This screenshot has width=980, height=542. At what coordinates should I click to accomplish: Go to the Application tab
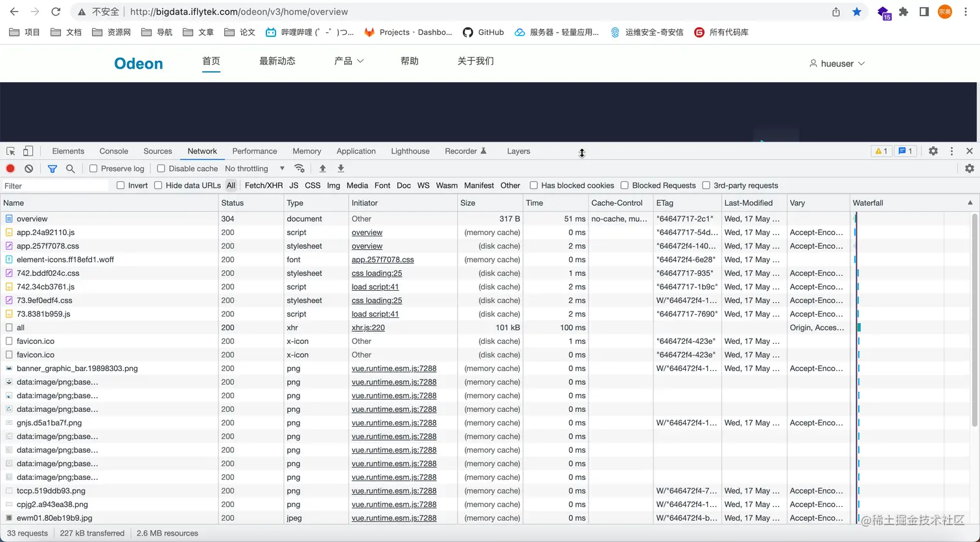(356, 151)
